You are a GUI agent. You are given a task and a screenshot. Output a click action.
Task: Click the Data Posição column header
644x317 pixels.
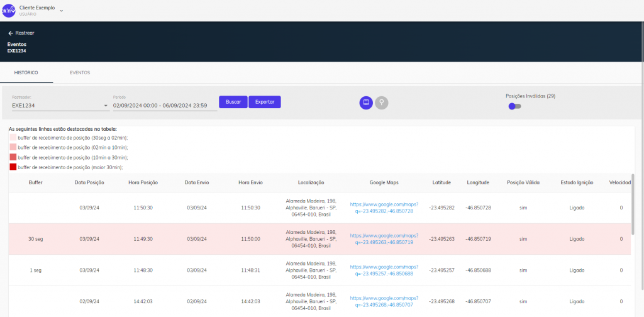(x=89, y=183)
